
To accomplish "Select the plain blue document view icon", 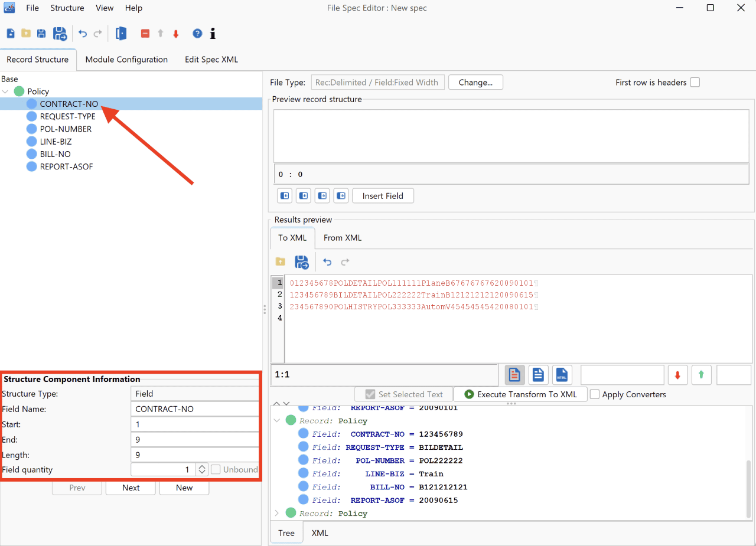I will [x=538, y=375].
